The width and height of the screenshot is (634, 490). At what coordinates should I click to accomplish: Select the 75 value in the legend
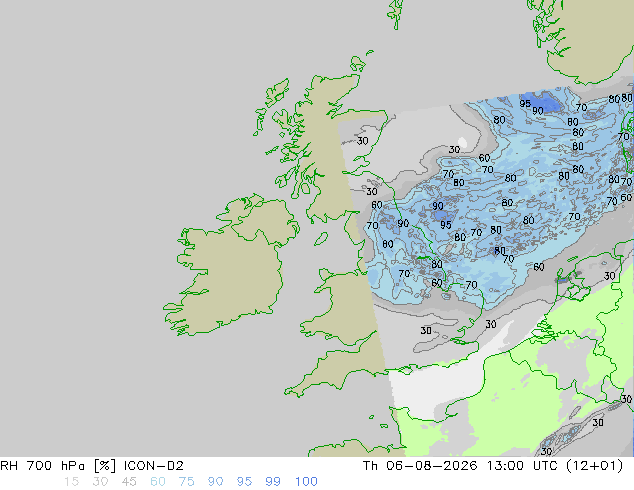(x=186, y=482)
